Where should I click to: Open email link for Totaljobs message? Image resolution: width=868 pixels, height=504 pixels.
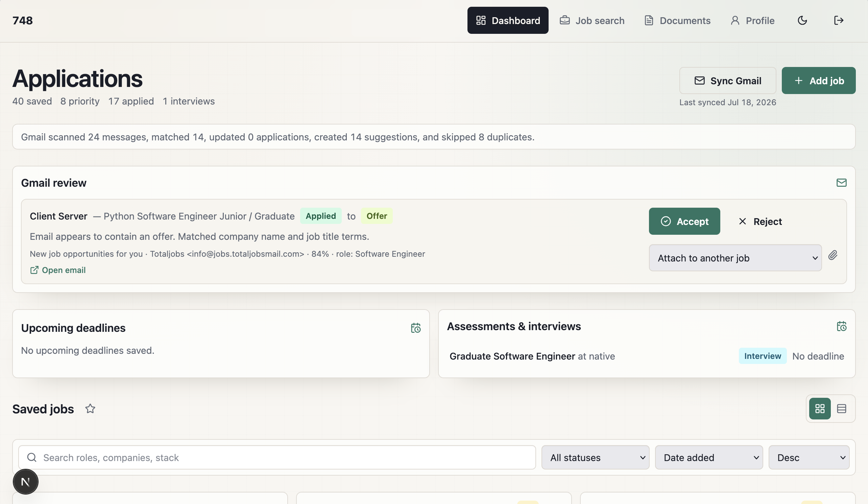tap(58, 270)
